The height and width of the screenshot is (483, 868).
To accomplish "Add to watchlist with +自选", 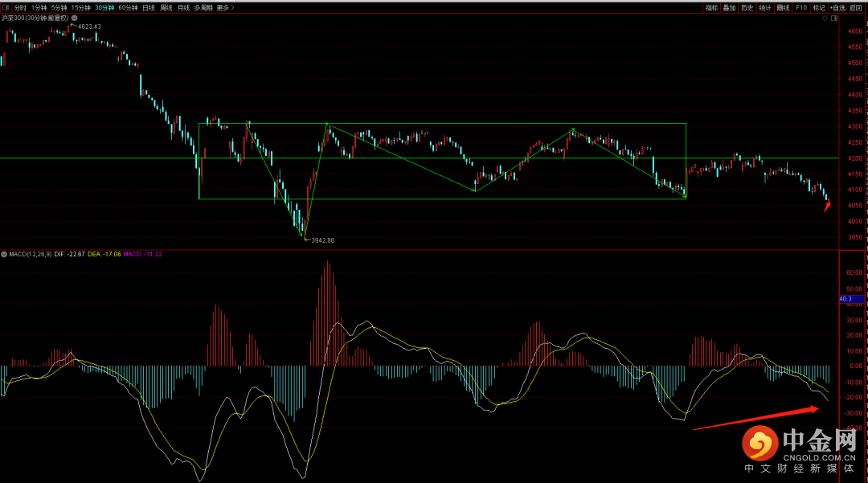I will click(837, 7).
